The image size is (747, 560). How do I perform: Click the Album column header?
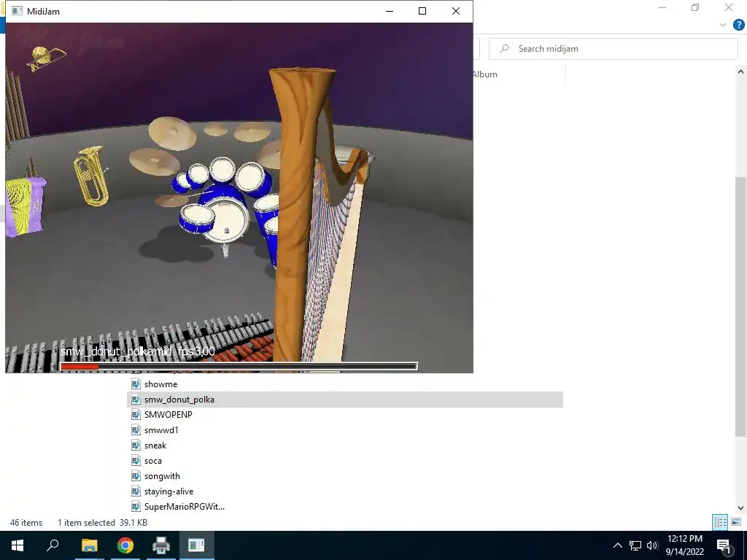[x=484, y=74]
